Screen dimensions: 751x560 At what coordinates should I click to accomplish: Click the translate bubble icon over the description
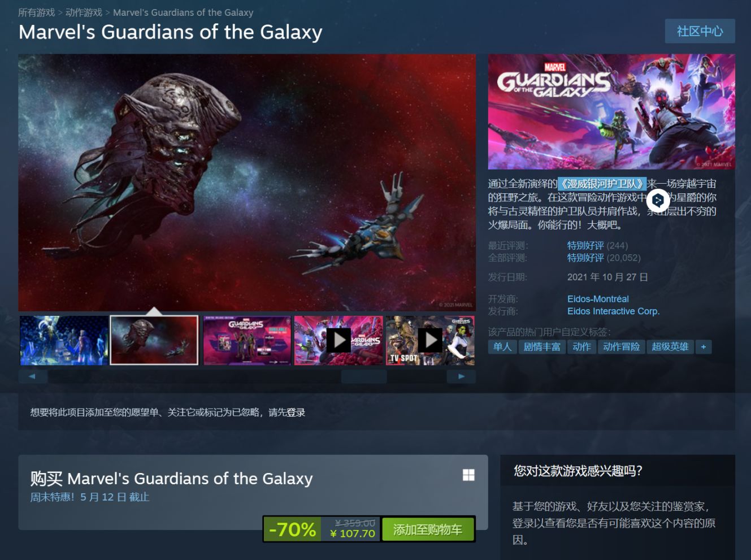point(658,200)
